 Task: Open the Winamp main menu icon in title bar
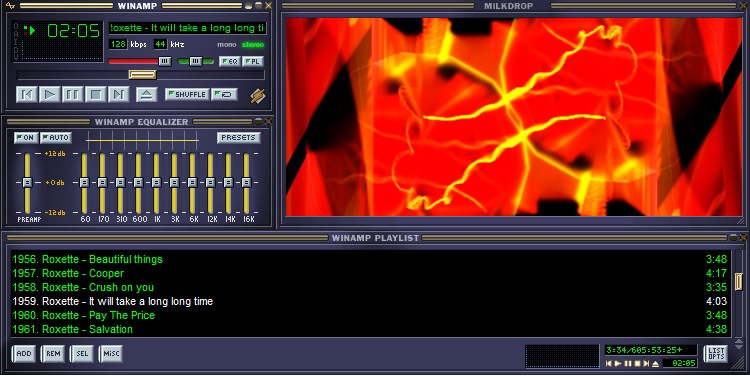point(10,6)
